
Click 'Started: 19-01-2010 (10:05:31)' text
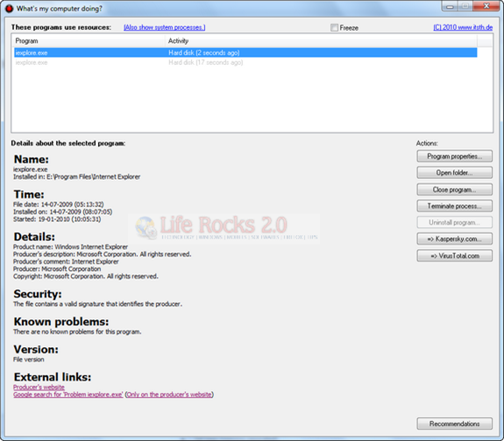pyautogui.click(x=57, y=219)
